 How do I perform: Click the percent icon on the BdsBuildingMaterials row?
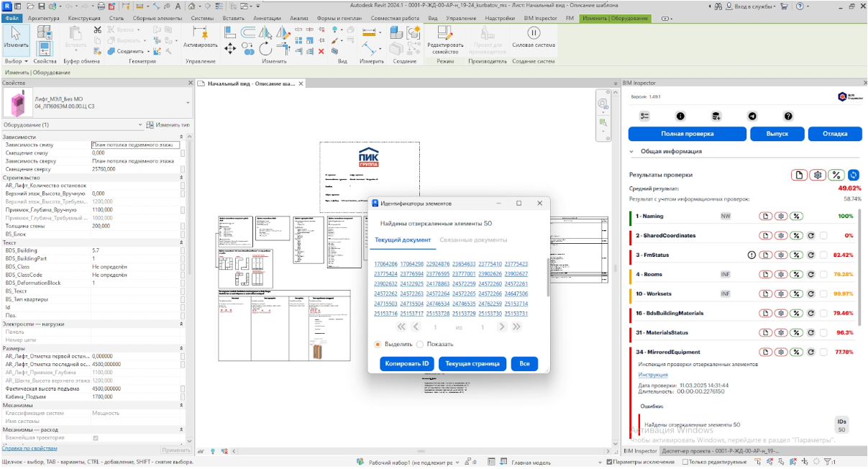click(x=797, y=314)
